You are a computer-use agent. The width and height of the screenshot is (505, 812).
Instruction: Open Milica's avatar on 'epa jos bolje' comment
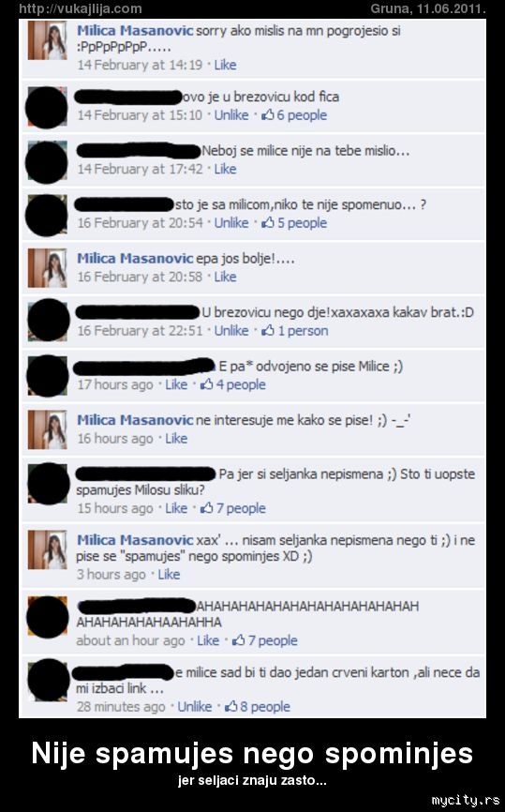pos(47,268)
